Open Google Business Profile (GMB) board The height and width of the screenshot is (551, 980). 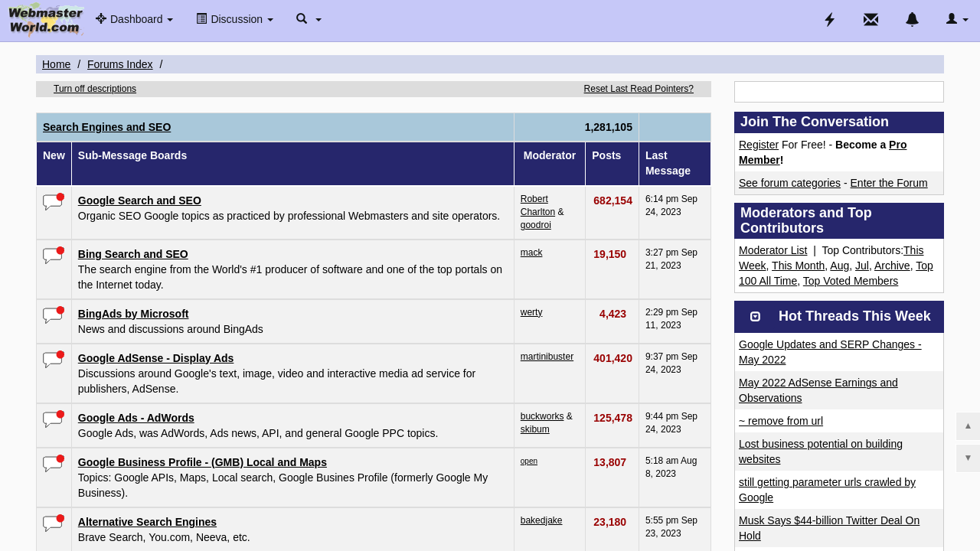[x=202, y=462]
